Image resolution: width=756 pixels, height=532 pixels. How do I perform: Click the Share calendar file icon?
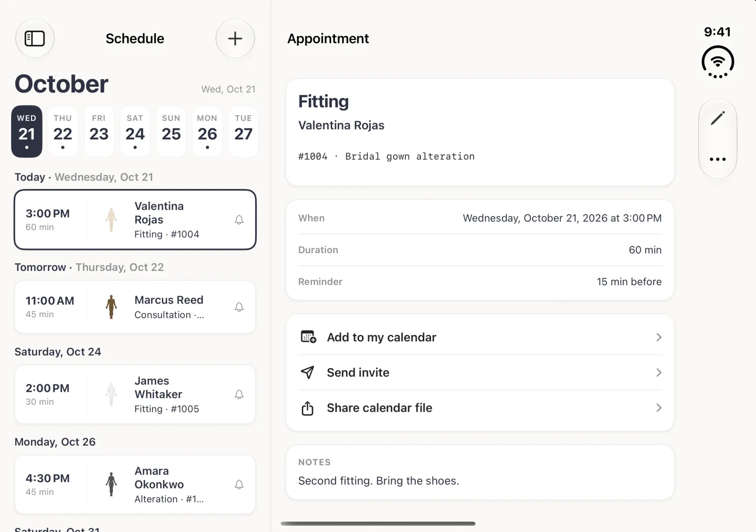coord(308,408)
